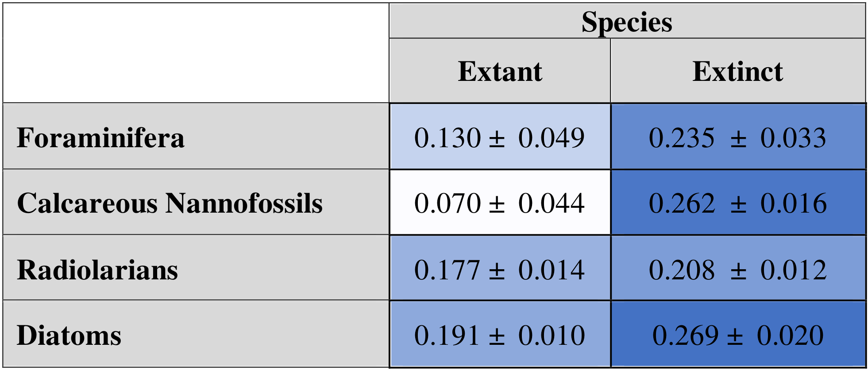Screen dimensions: 868x370
Task: Click the 0.070 value for extant Nannofossils
Action: point(447,203)
